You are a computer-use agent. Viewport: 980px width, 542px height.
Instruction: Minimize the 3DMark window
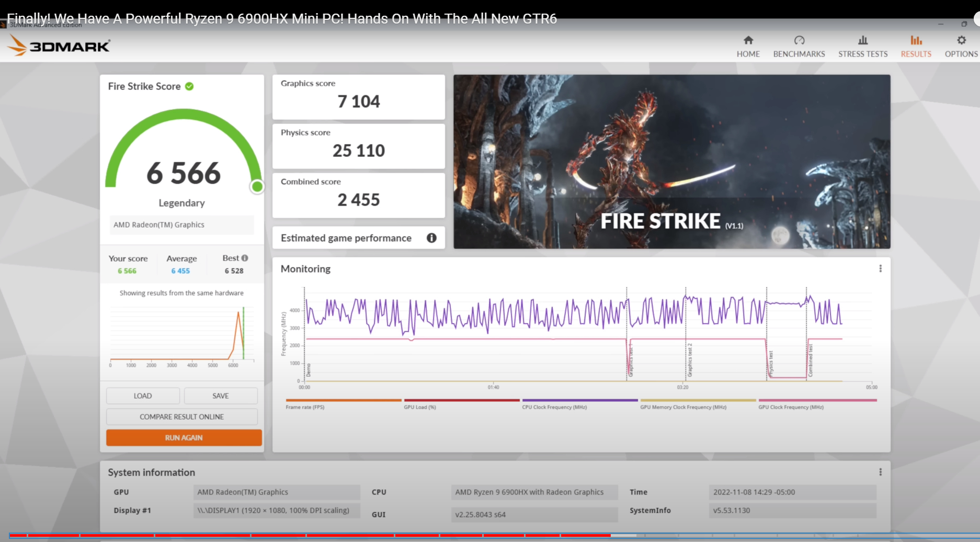pyautogui.click(x=940, y=24)
